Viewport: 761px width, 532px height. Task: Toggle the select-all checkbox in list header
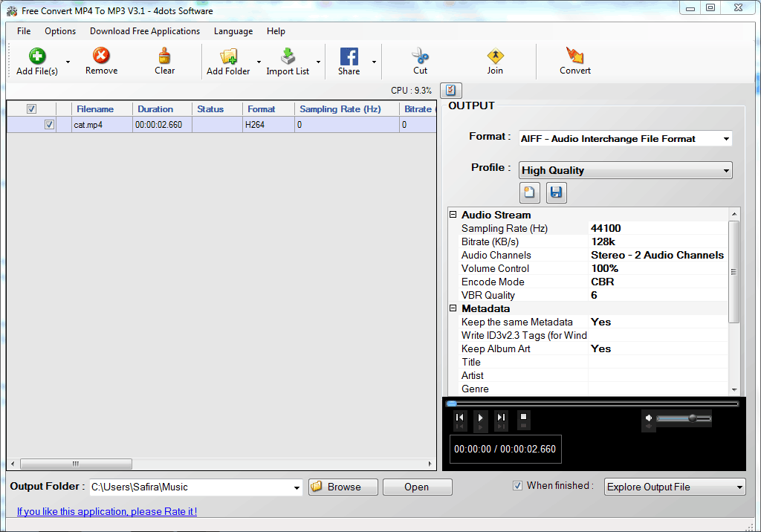(x=31, y=108)
